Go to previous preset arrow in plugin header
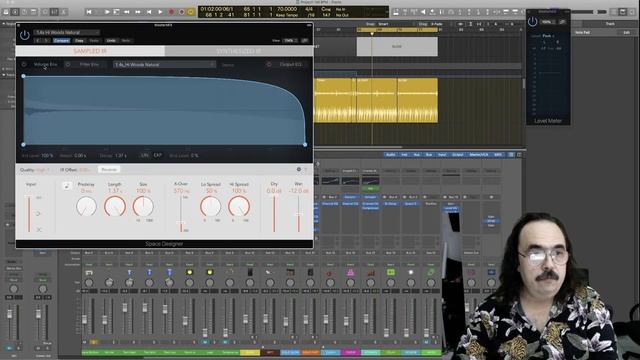This screenshot has height=360, width=640. pyautogui.click(x=38, y=40)
